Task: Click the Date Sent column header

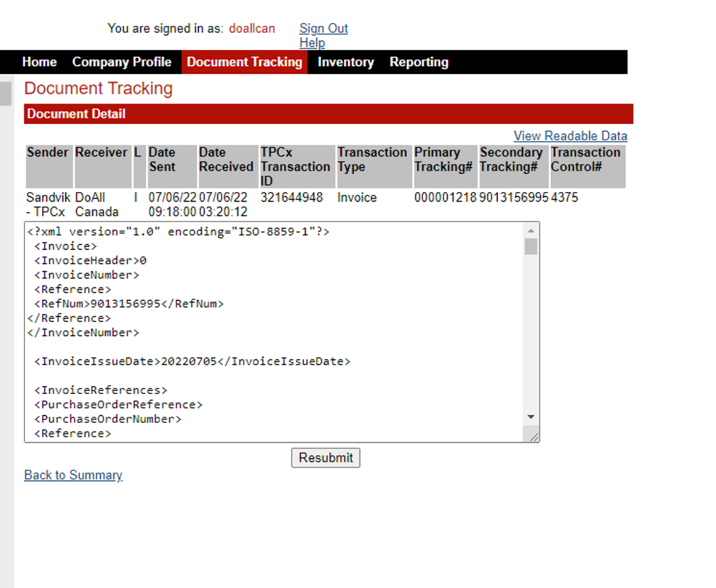Action: tap(162, 160)
